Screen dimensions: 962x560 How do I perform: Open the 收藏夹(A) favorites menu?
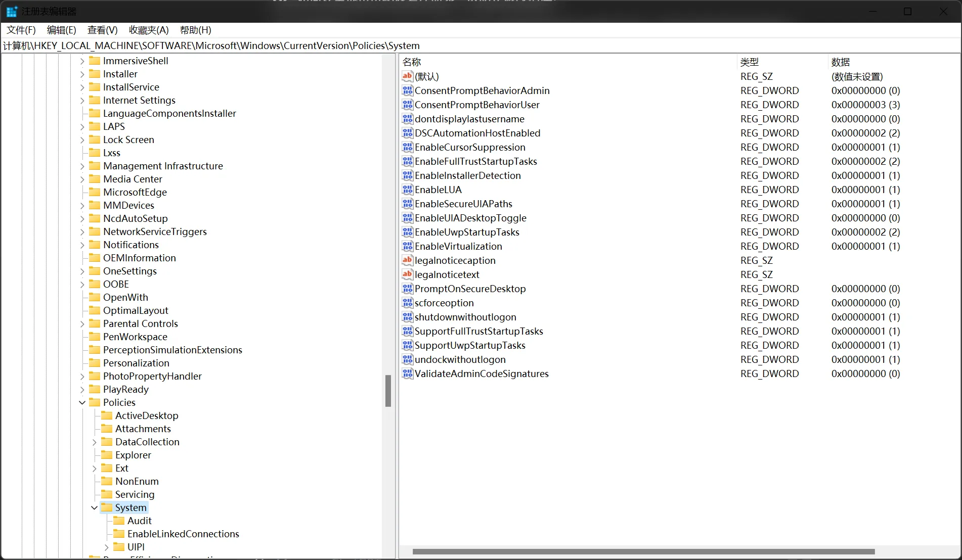[x=149, y=30]
